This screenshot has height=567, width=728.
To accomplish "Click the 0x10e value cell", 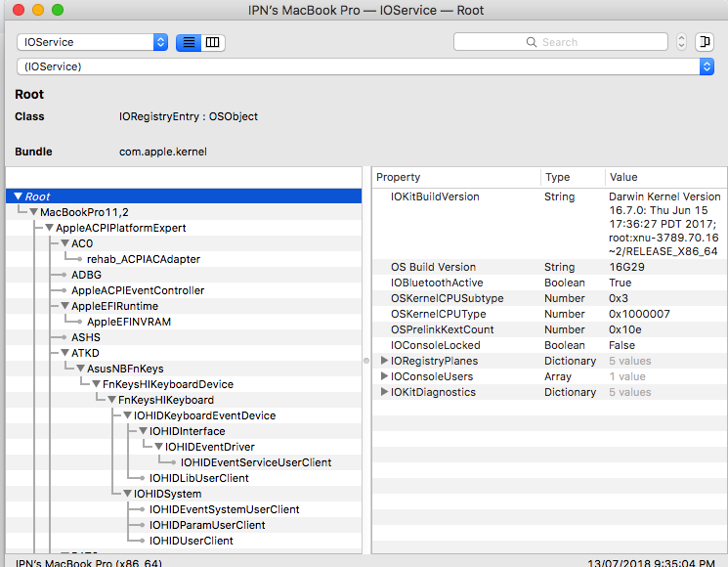I will click(625, 329).
